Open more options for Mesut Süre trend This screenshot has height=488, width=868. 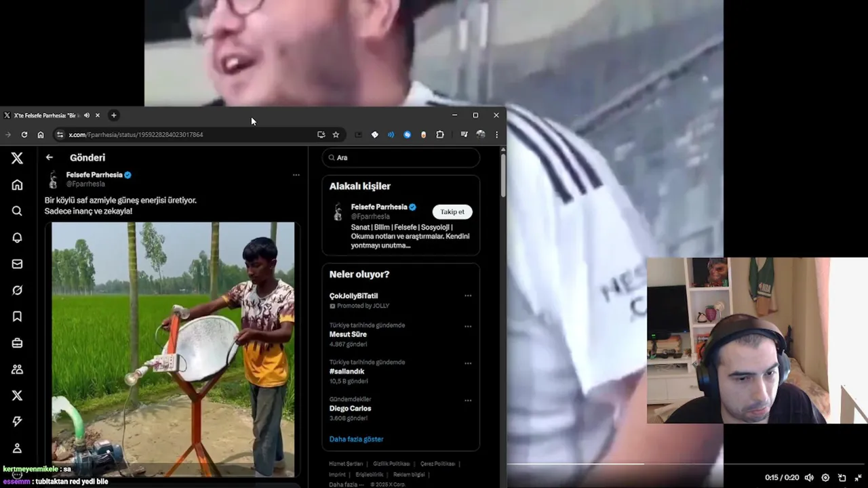(x=468, y=326)
